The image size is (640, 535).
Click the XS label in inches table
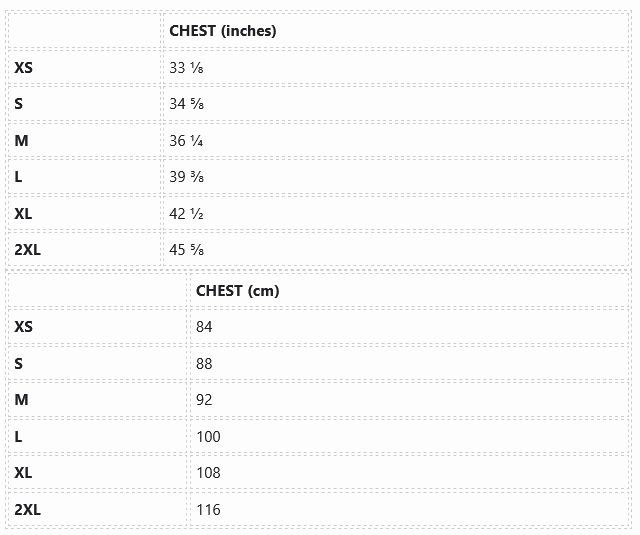24,68
